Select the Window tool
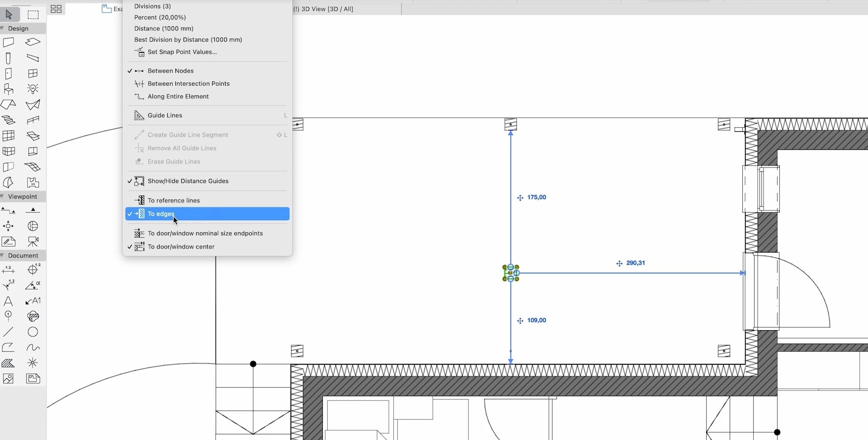The image size is (868, 440). pyautogui.click(x=33, y=73)
